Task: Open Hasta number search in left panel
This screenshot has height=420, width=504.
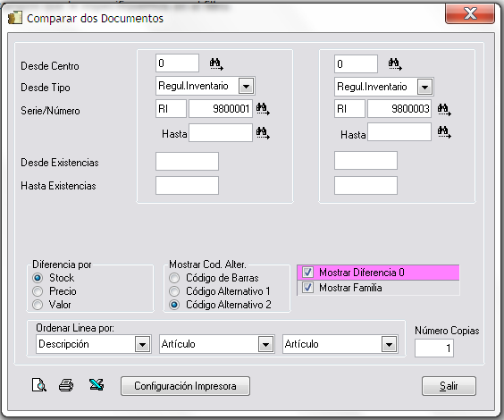Action: click(263, 133)
